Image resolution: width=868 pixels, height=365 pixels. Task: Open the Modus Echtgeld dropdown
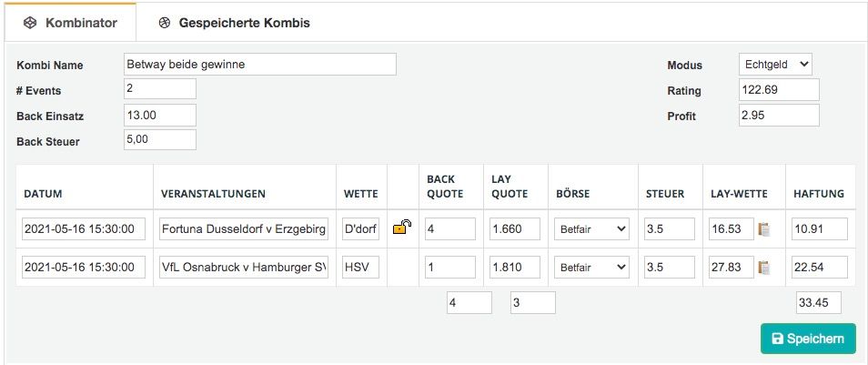click(775, 65)
